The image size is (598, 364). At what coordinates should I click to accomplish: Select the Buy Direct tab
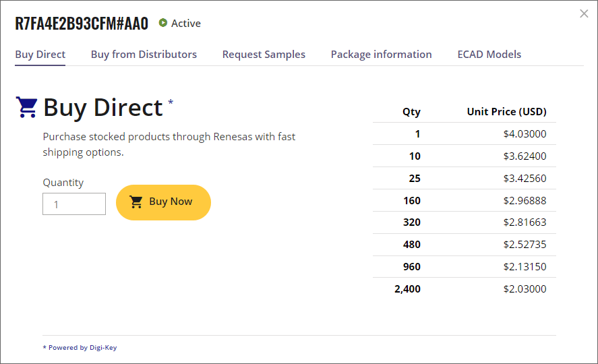40,55
